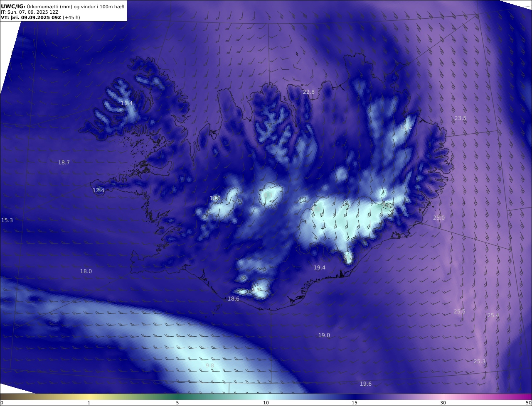Click the "30" label on the colour scale
Screen dimensions: 532x406
coord(443,403)
